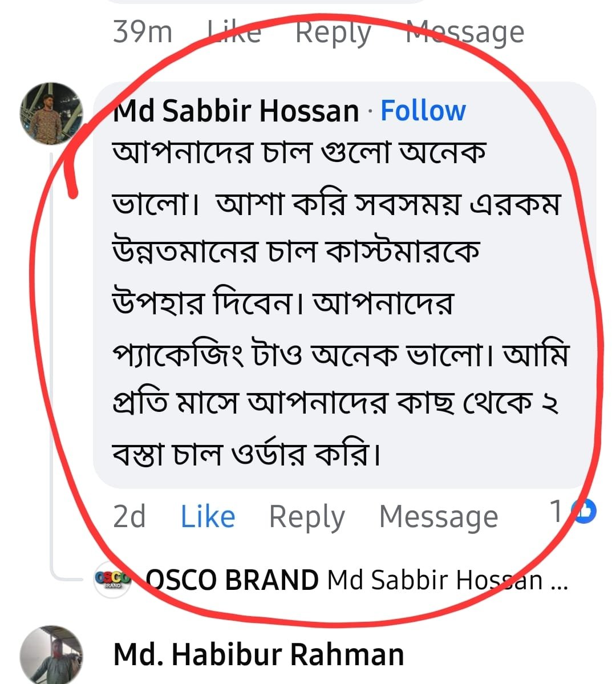
Task: Click the Md Sabbir Hossan commenter name
Action: tap(236, 111)
